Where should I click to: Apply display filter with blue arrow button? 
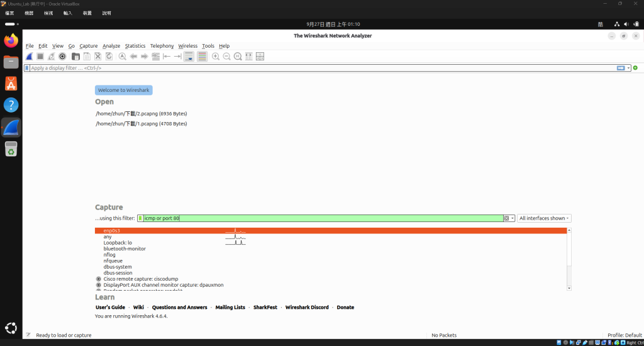(x=621, y=68)
